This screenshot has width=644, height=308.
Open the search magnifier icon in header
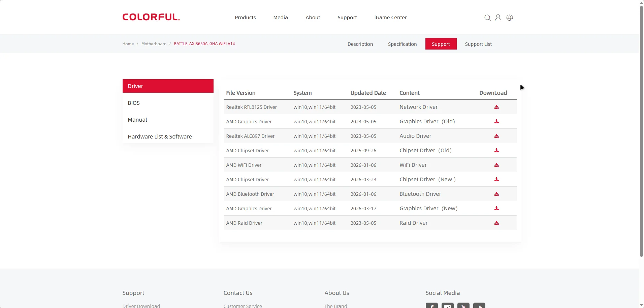(x=487, y=18)
